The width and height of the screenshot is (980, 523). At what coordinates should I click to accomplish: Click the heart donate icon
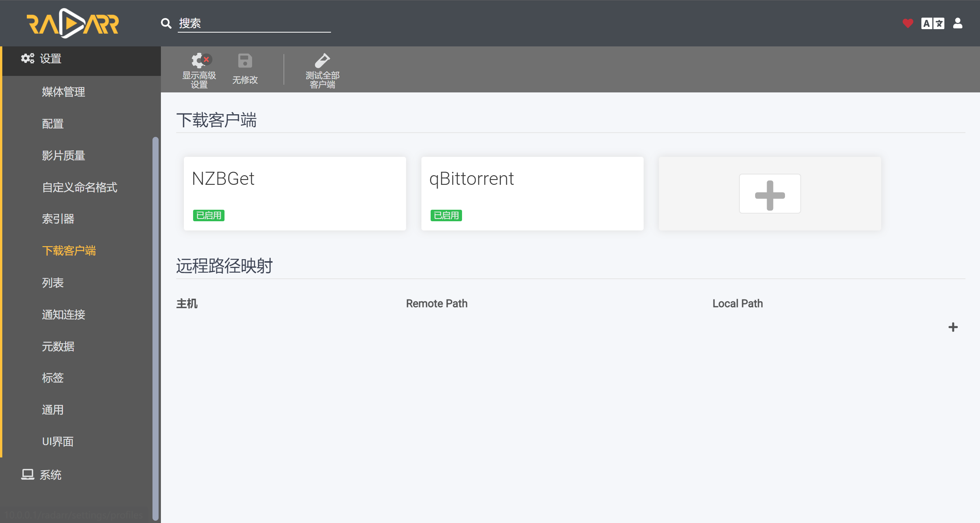click(907, 23)
